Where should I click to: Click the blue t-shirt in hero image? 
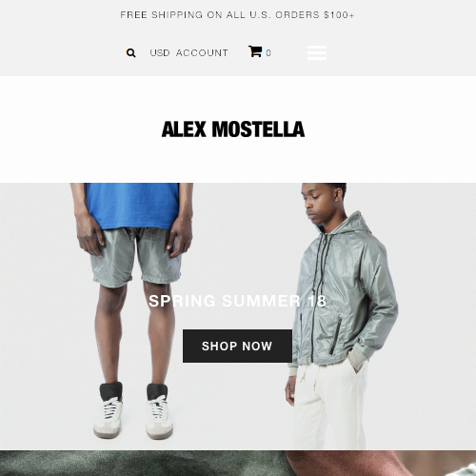coord(132,206)
